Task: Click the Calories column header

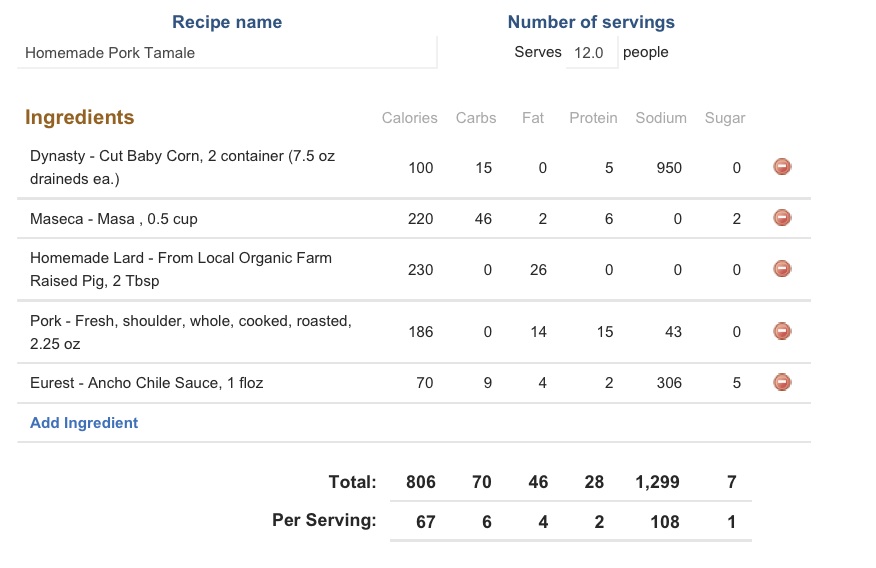Action: (409, 118)
